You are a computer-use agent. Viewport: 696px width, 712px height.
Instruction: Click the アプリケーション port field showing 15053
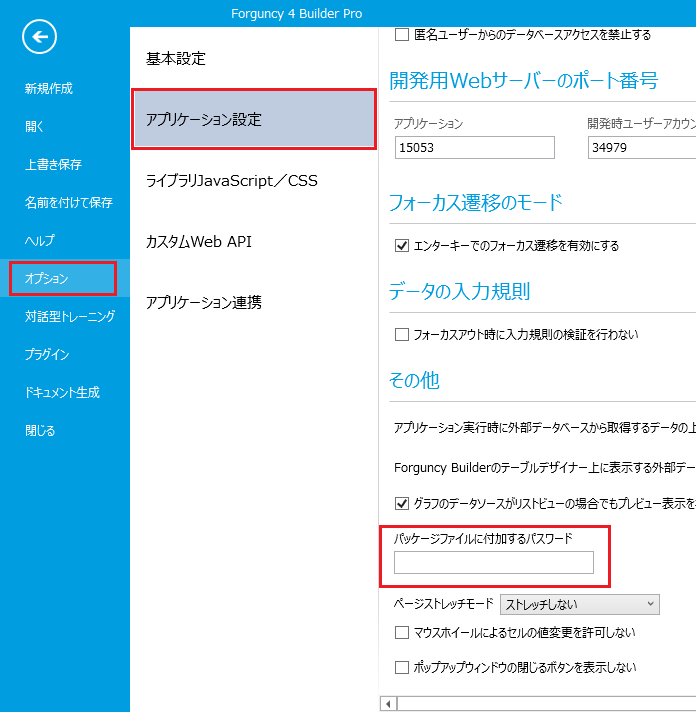475,148
